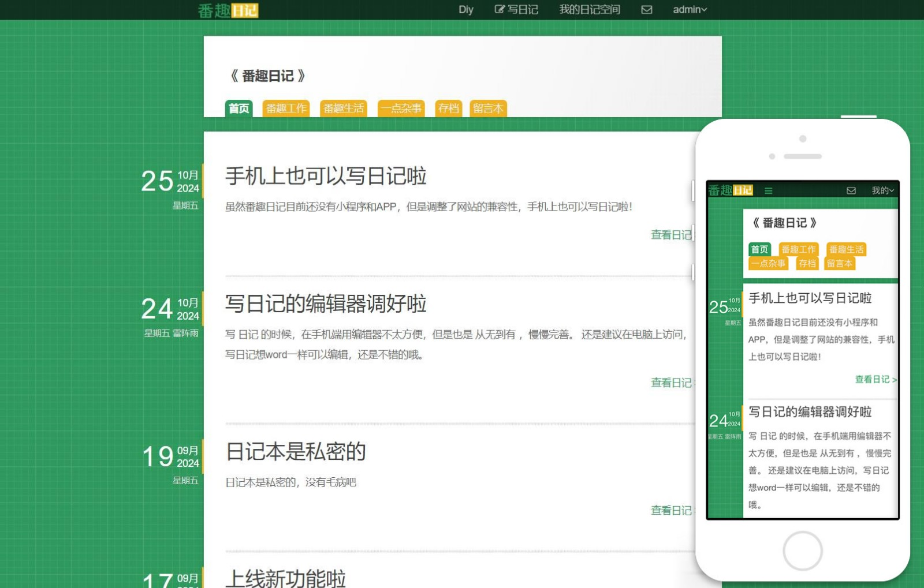Open 写日记的编辑器调好啦 title in phone mockup

(x=810, y=411)
